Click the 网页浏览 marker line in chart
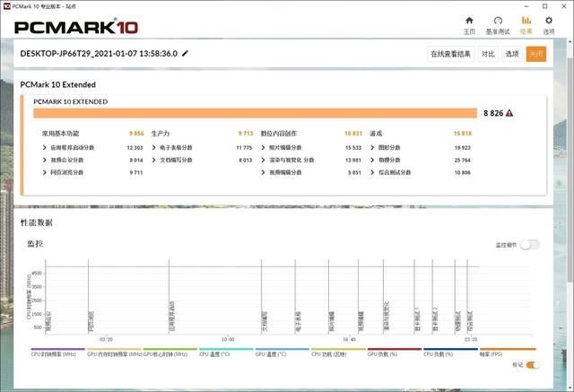Screen dimensions: 574x392 pyautogui.click(x=88, y=297)
